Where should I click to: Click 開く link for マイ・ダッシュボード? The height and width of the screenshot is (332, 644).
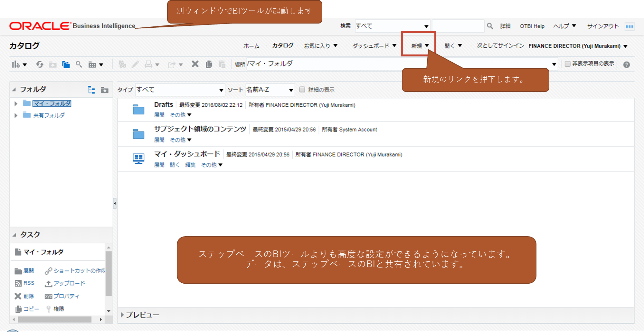click(x=175, y=165)
